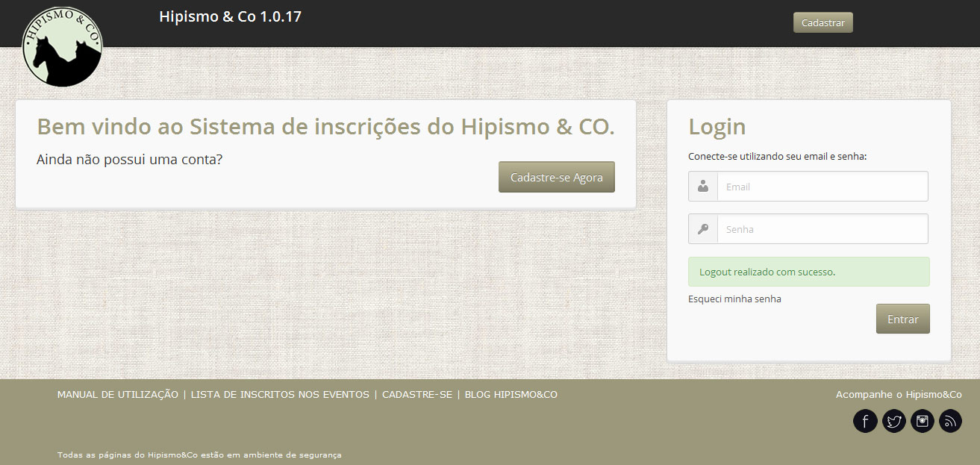
Task: Focus the Senha password field
Action: point(823,229)
